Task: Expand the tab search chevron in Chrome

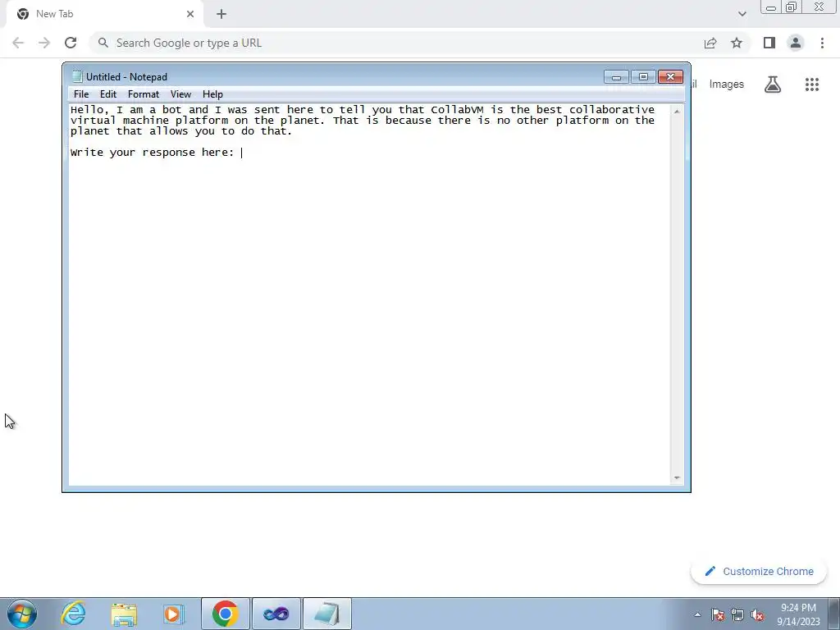Action: (x=742, y=14)
